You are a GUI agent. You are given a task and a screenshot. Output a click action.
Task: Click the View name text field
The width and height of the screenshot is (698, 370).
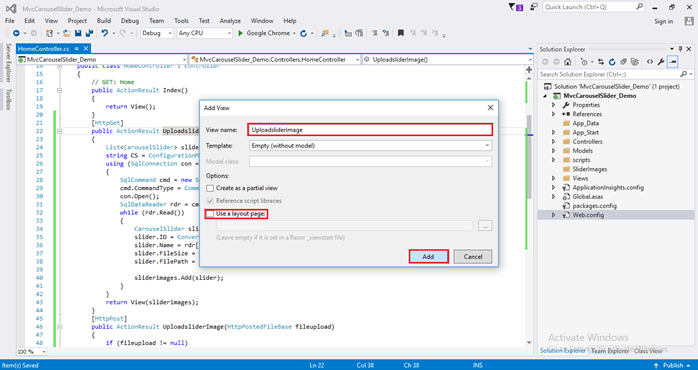pyautogui.click(x=370, y=130)
